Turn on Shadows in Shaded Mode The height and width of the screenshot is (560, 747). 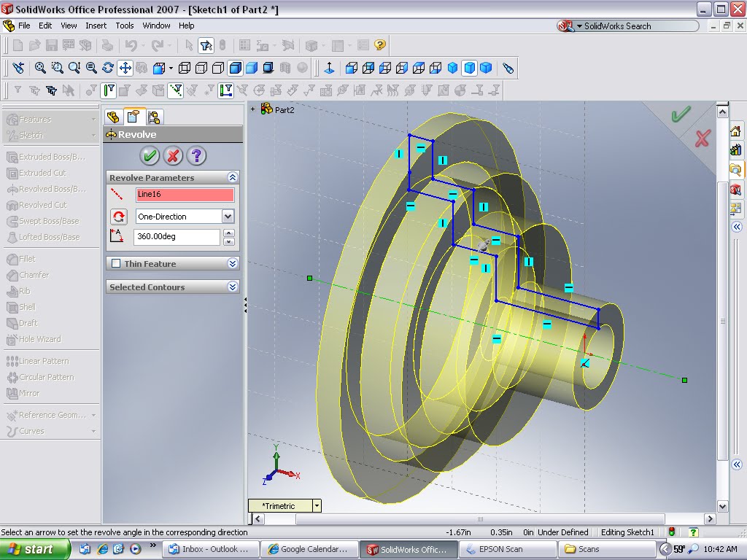[x=268, y=68]
